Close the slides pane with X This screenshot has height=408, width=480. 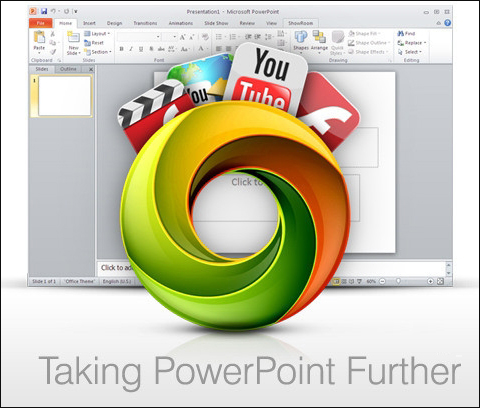coord(91,69)
